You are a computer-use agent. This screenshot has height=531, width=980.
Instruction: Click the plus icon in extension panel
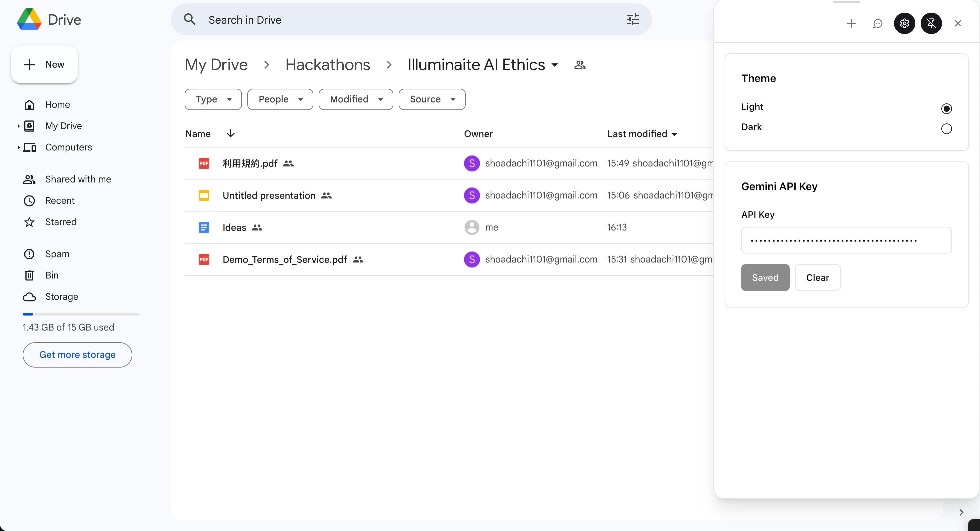tap(851, 24)
